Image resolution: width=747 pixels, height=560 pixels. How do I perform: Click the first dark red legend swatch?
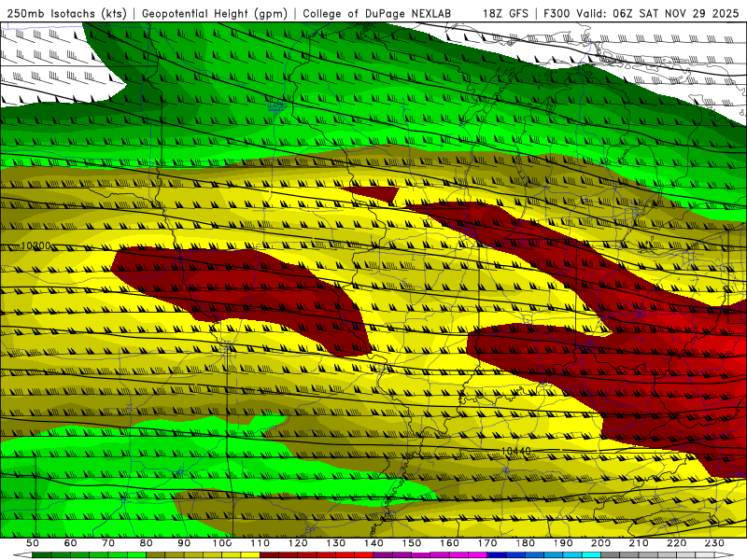pos(269,554)
